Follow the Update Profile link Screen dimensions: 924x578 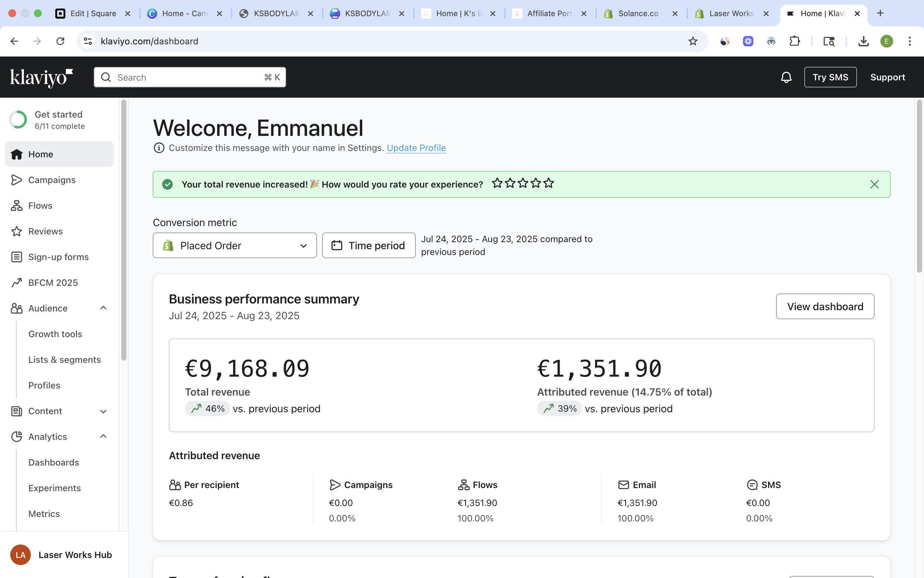[416, 148]
